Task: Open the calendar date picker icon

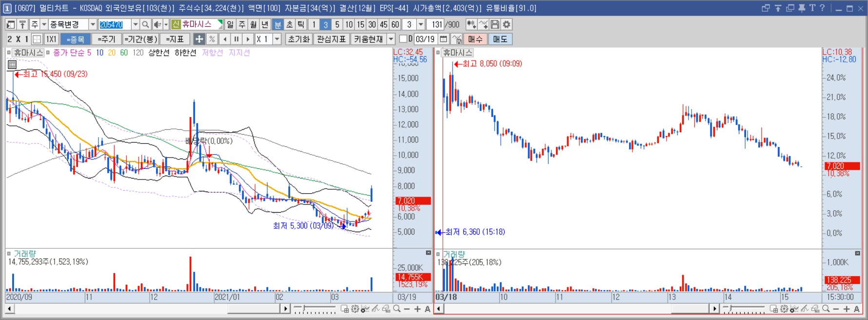Action: (443, 39)
